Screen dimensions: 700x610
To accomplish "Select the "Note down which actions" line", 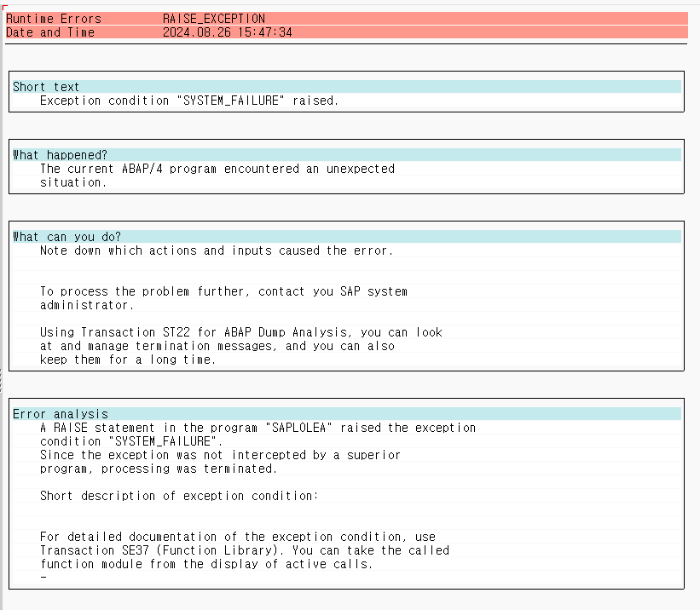I will 217,250.
